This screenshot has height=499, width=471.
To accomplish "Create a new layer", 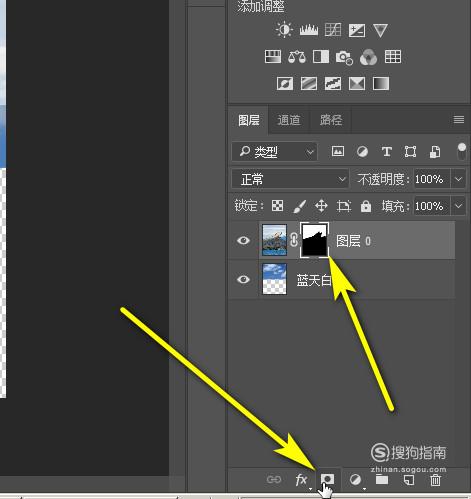I will coord(409,480).
